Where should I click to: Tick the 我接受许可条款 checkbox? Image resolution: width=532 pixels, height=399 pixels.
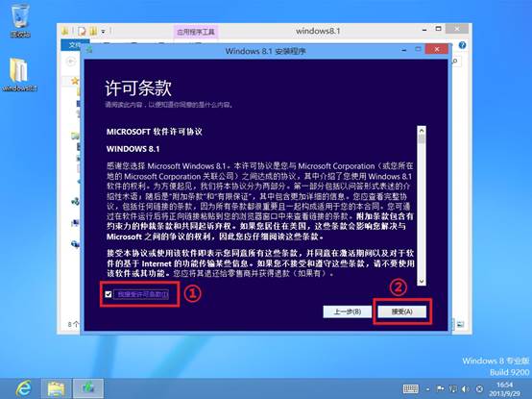coord(109,294)
